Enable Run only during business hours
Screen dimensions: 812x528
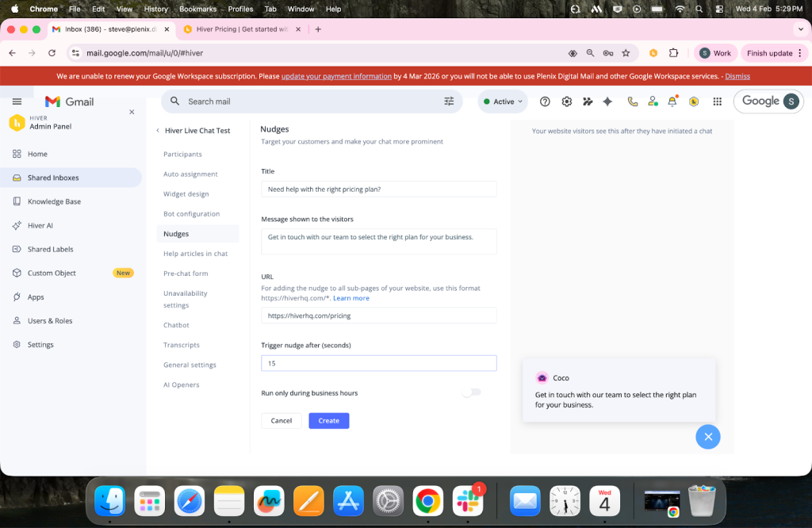pos(472,392)
